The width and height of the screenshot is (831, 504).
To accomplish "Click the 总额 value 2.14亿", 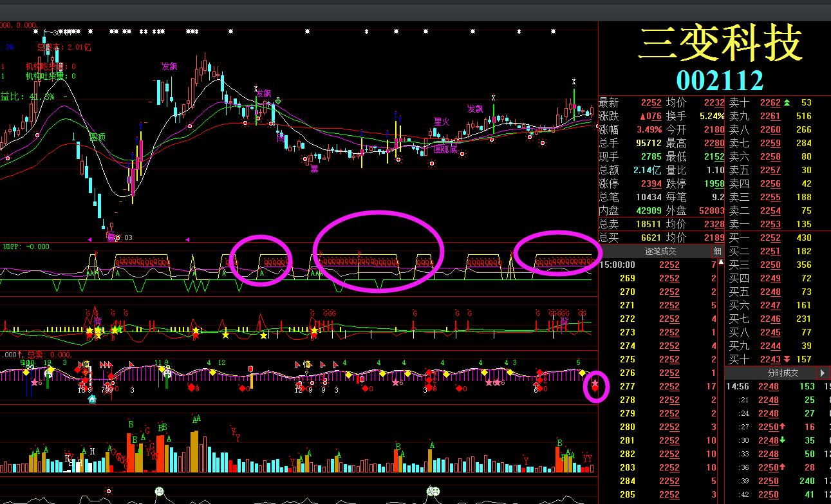I will tap(647, 170).
